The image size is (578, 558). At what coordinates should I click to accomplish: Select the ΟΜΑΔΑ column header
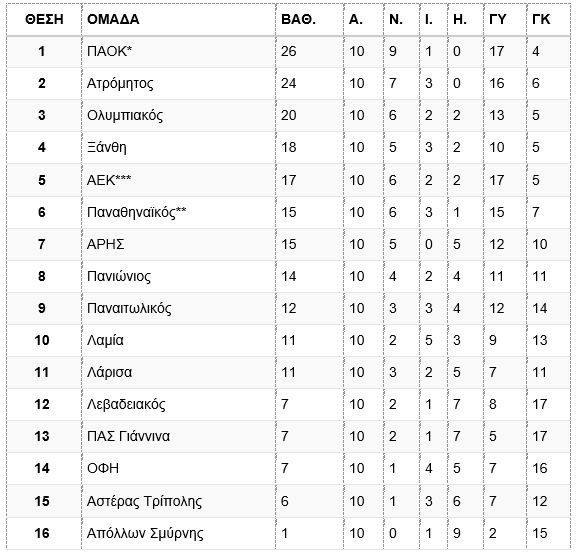tap(113, 19)
